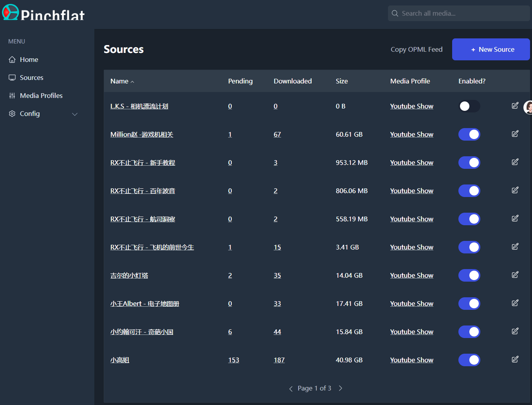Disable the Million赵 source toggle

(469, 134)
